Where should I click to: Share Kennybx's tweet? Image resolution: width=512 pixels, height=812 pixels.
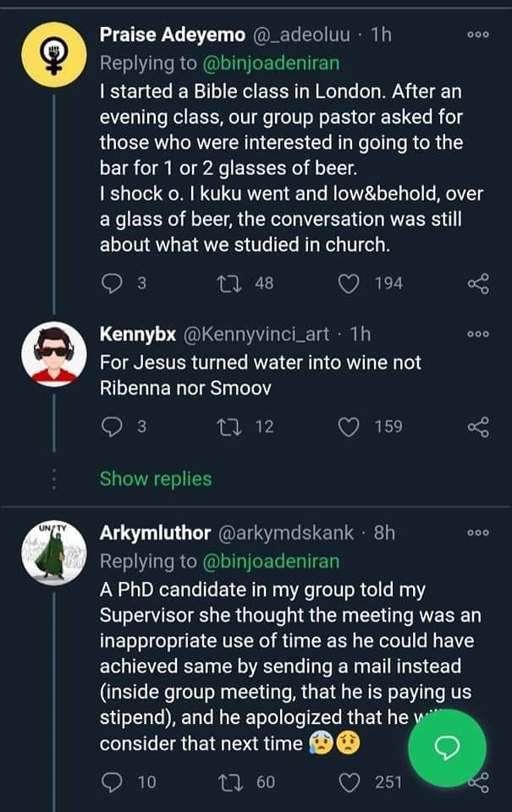[478, 426]
